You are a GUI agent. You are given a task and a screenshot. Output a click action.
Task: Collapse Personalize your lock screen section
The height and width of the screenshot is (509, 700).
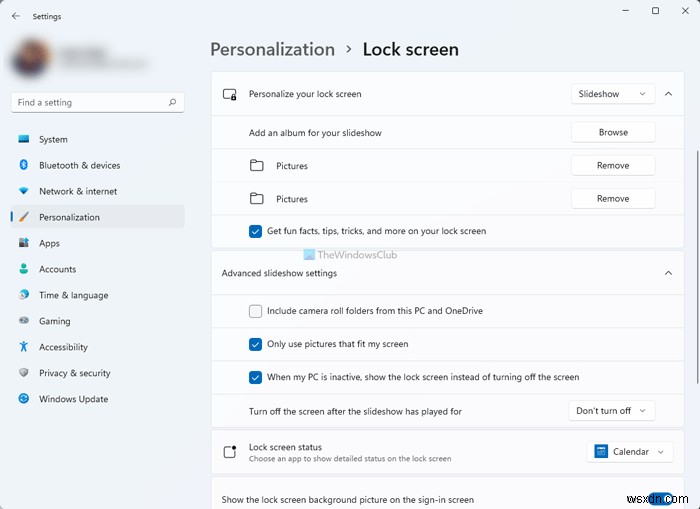point(668,94)
